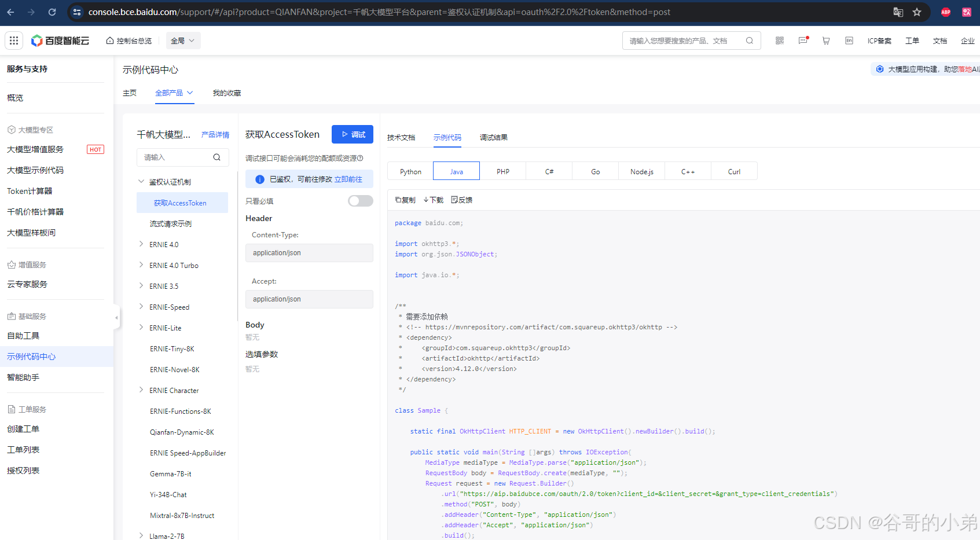
Task: Switch to the Python code tab
Action: tap(410, 171)
